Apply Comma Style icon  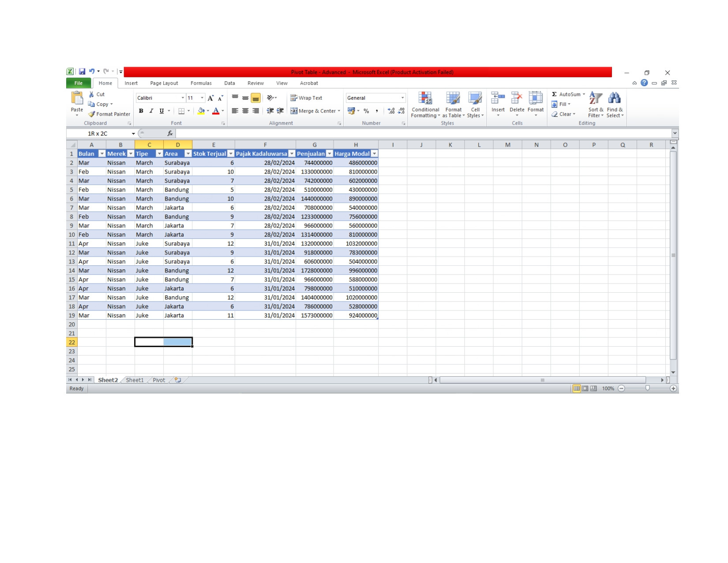click(377, 111)
